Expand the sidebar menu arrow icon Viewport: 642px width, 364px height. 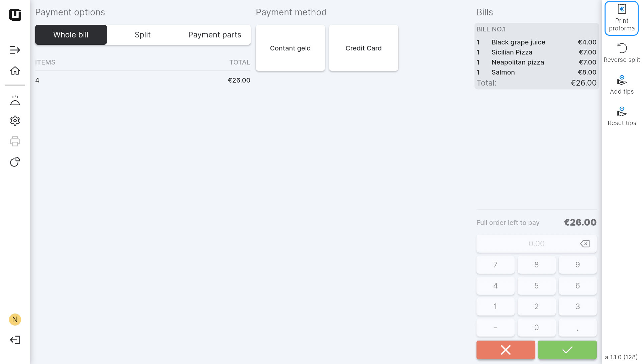pos(15,50)
